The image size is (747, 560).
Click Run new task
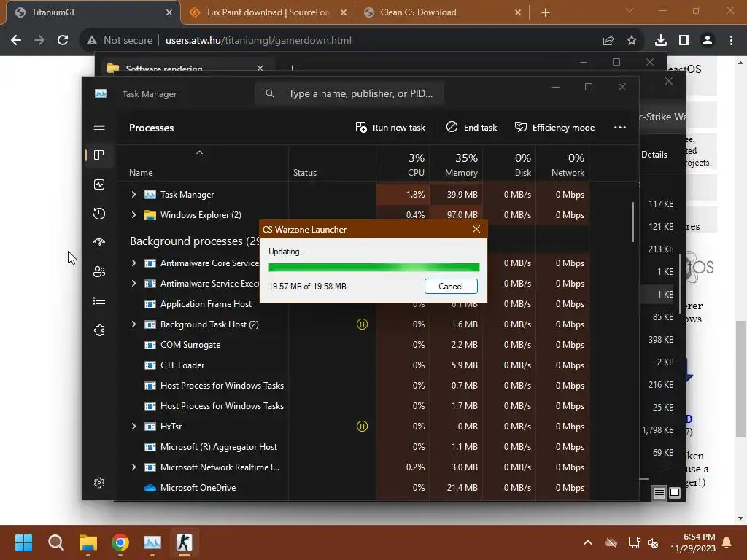tap(390, 127)
